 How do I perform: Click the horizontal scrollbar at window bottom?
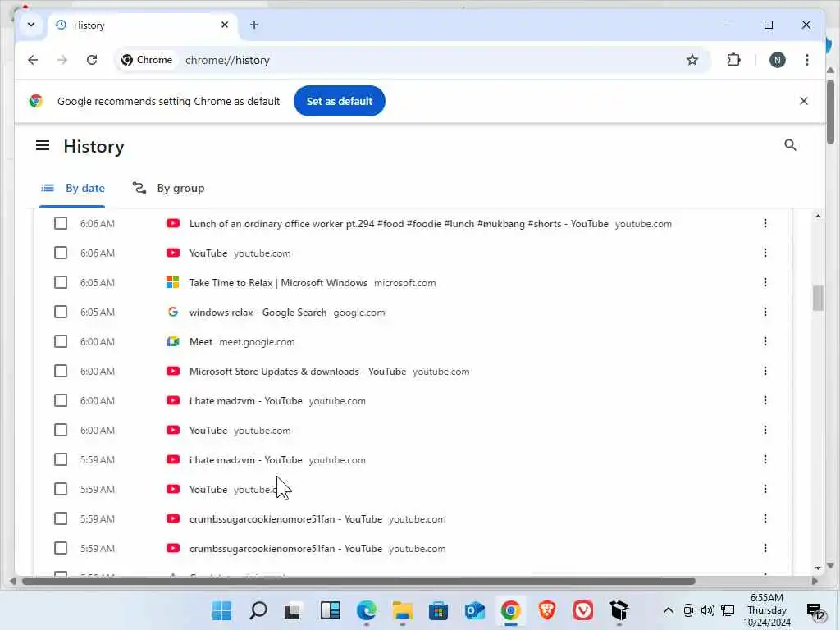359,582
